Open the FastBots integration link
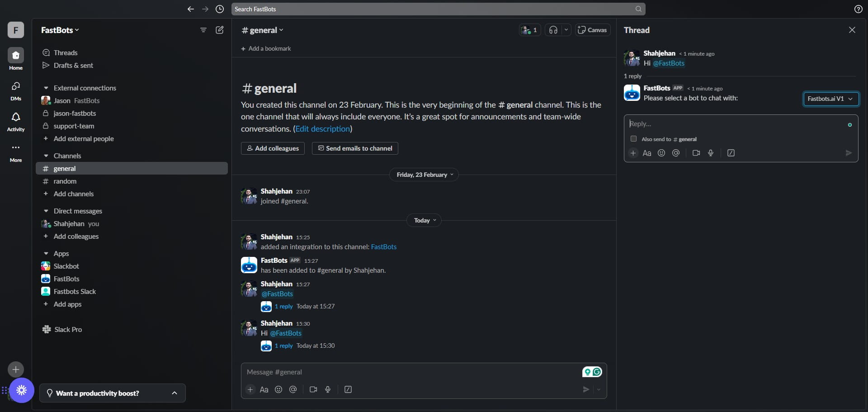The width and height of the screenshot is (868, 412). 383,247
